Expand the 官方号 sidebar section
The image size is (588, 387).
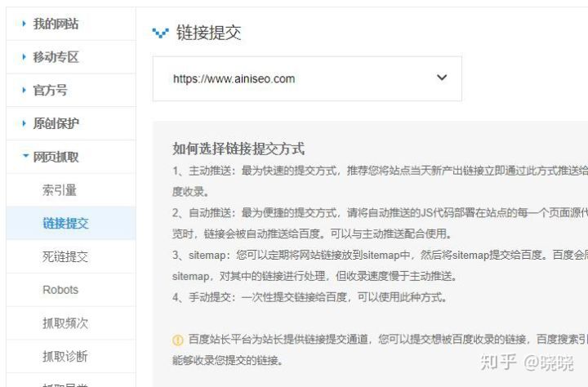click(71, 90)
